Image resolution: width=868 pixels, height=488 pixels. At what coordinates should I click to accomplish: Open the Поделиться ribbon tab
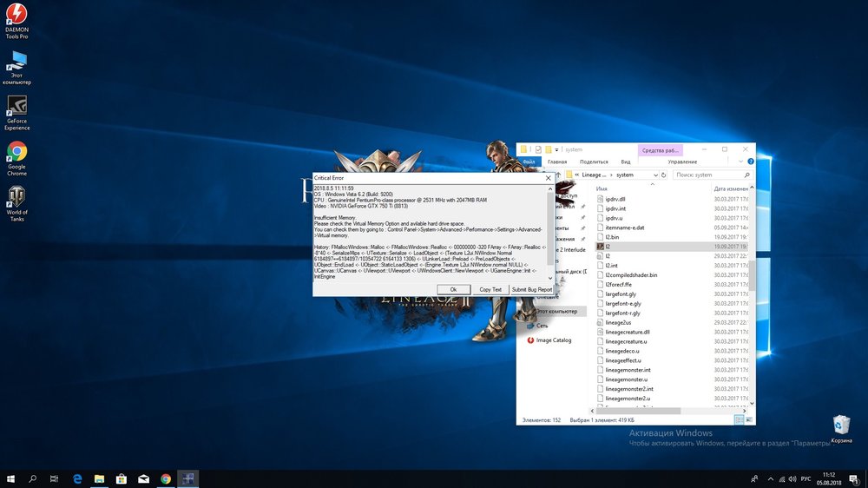click(594, 162)
